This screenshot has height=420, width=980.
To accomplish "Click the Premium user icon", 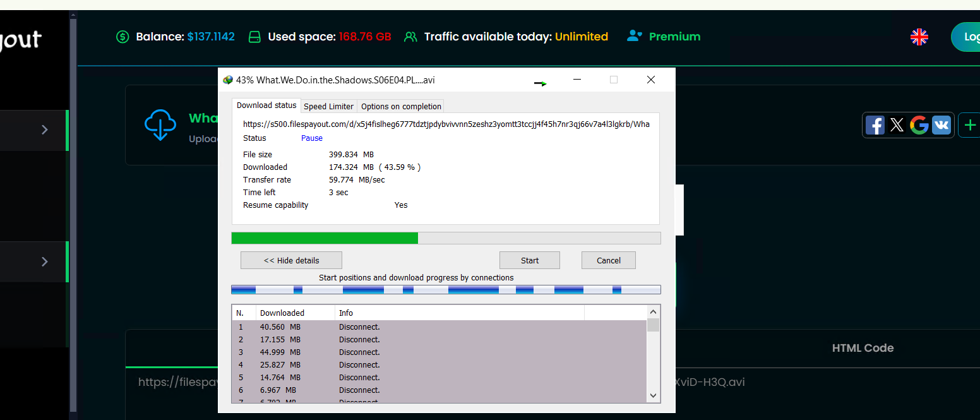I will [x=634, y=37].
